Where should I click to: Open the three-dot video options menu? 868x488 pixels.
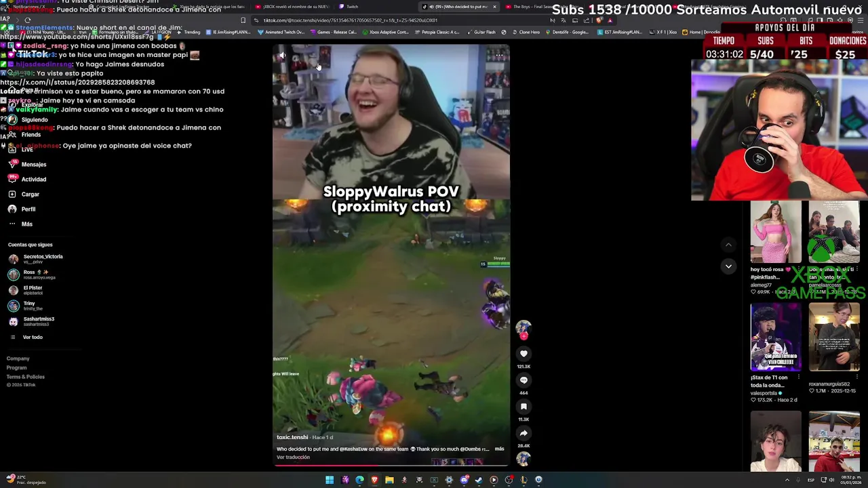pos(499,56)
